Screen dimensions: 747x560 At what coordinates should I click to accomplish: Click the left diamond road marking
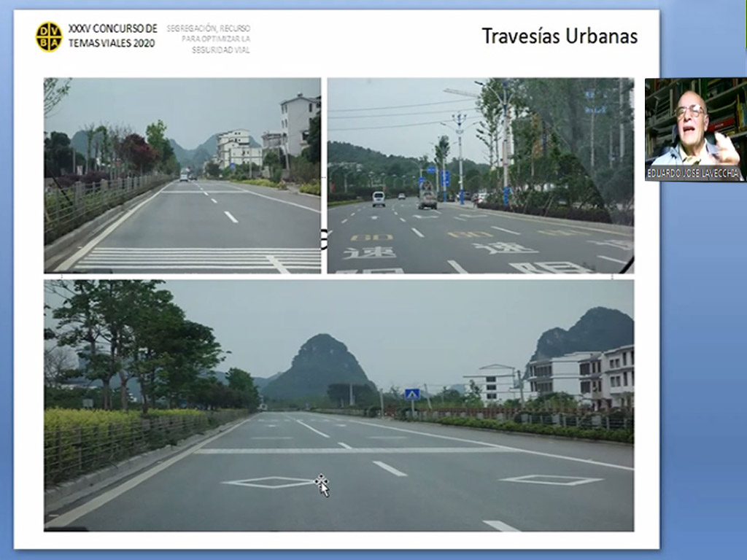(x=269, y=482)
